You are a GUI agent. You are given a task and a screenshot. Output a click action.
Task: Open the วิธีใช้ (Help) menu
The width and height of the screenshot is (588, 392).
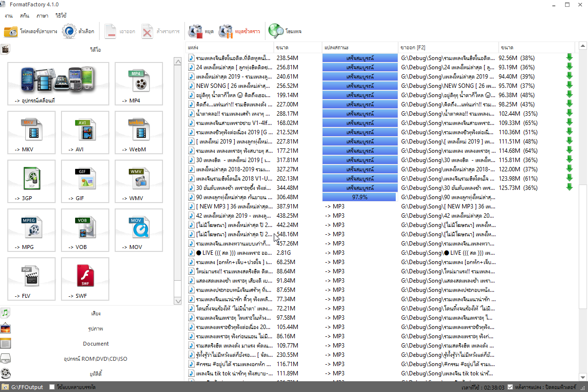(61, 16)
